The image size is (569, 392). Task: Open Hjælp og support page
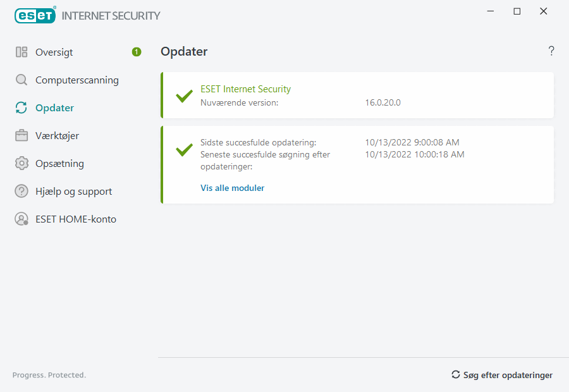73,192
